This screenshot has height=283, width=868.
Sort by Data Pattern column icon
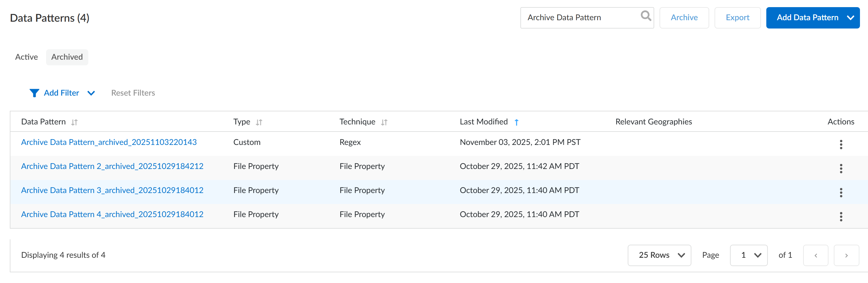pyautogui.click(x=74, y=122)
